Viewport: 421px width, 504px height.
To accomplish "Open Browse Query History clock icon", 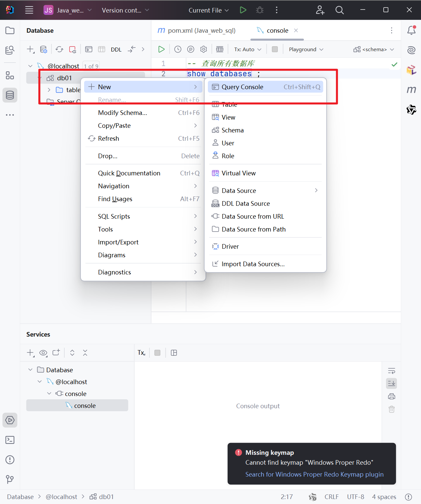I will (178, 49).
